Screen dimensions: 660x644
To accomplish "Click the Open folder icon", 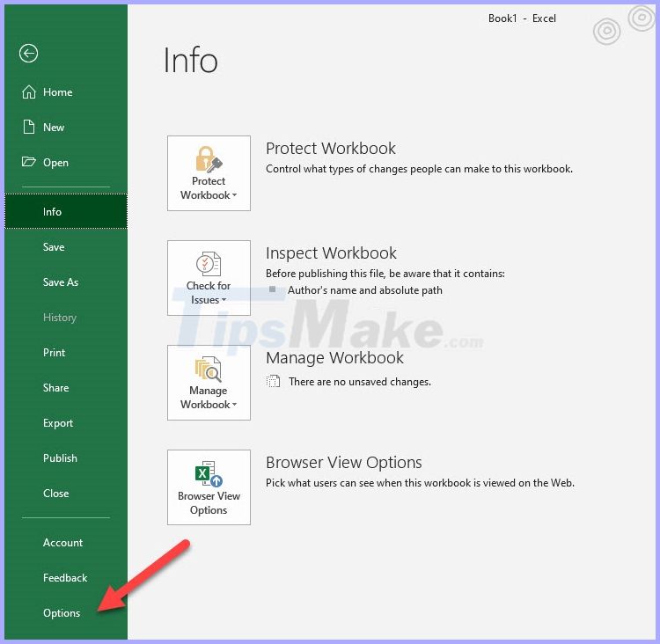I will [x=28, y=163].
